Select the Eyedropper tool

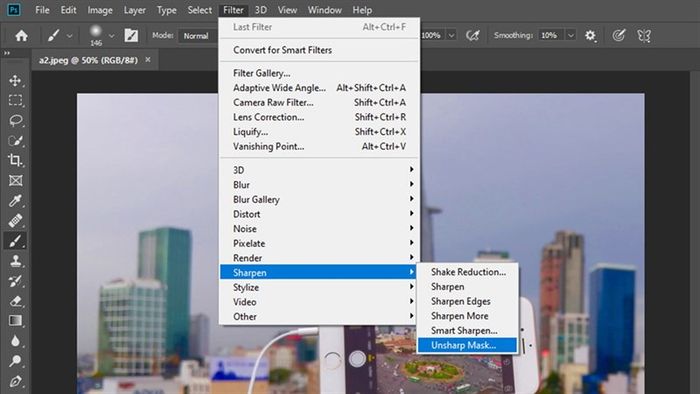click(15, 201)
